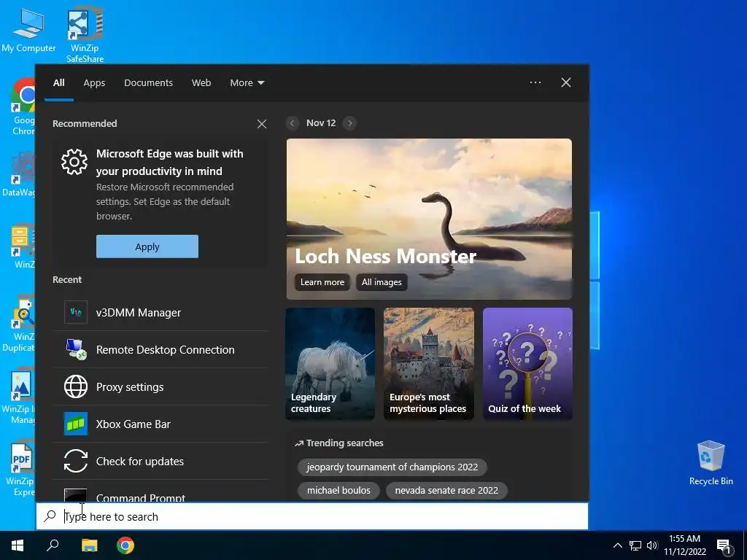Switch to the Apps tab
The image size is (747, 560).
pyautogui.click(x=94, y=83)
